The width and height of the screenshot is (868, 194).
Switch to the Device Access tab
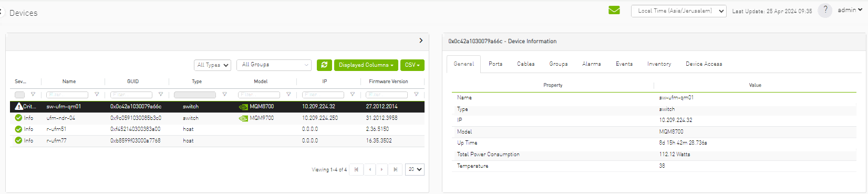pos(704,64)
